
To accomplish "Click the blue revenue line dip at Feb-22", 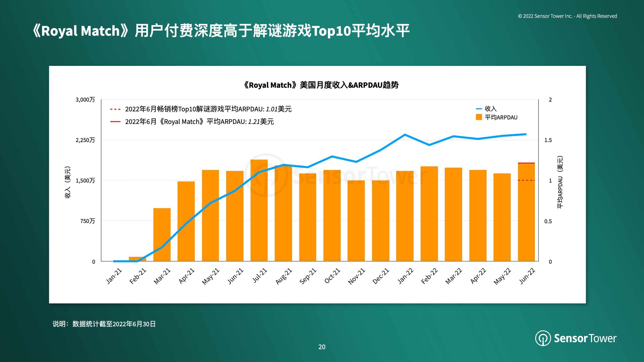I will 429,145.
